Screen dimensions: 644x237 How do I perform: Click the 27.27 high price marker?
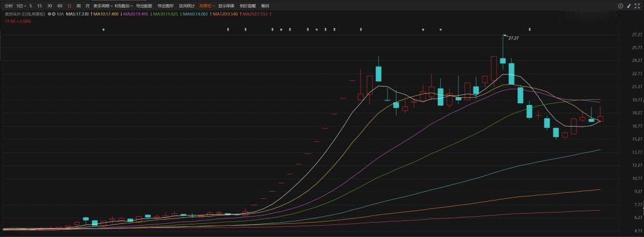[513, 38]
